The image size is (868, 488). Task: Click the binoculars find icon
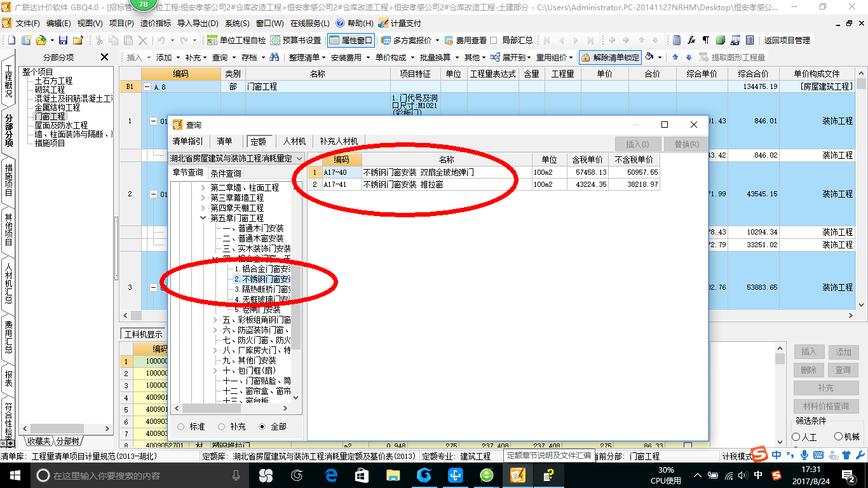pos(275,57)
